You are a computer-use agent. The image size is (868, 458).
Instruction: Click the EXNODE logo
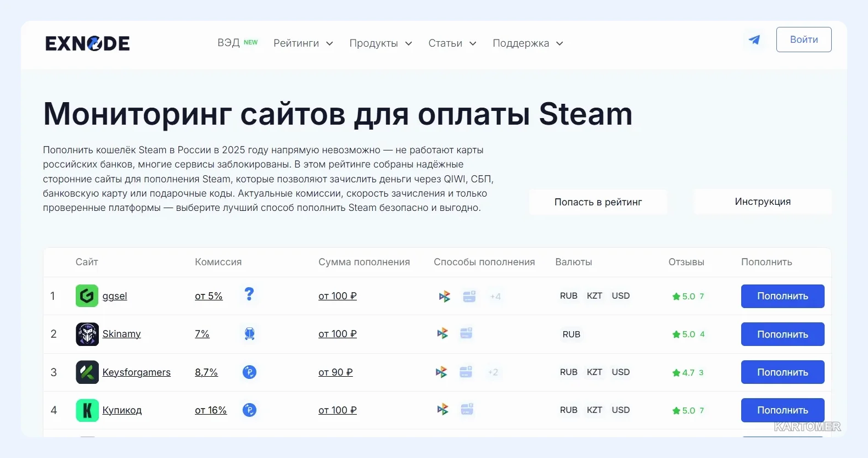tap(87, 43)
